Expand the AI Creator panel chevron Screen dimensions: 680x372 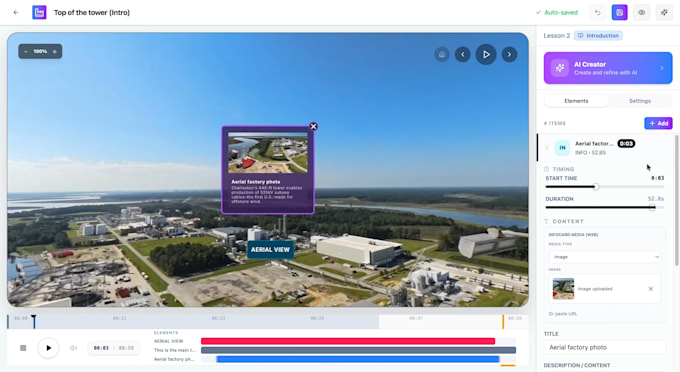[662, 68]
